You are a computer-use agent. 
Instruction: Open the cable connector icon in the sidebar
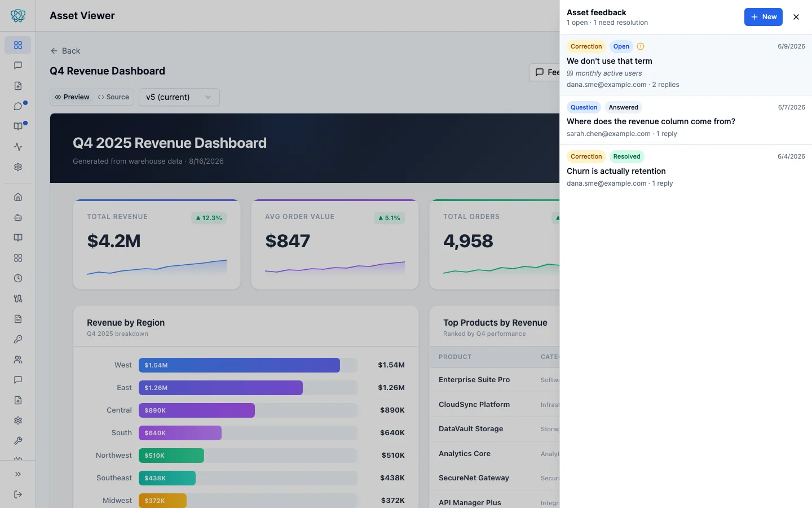(18, 299)
